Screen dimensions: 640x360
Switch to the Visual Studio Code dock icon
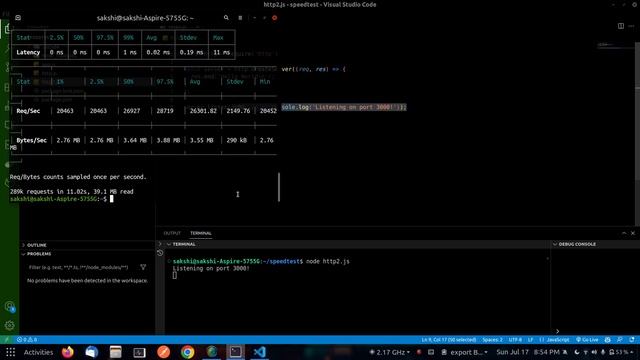[x=259, y=352]
